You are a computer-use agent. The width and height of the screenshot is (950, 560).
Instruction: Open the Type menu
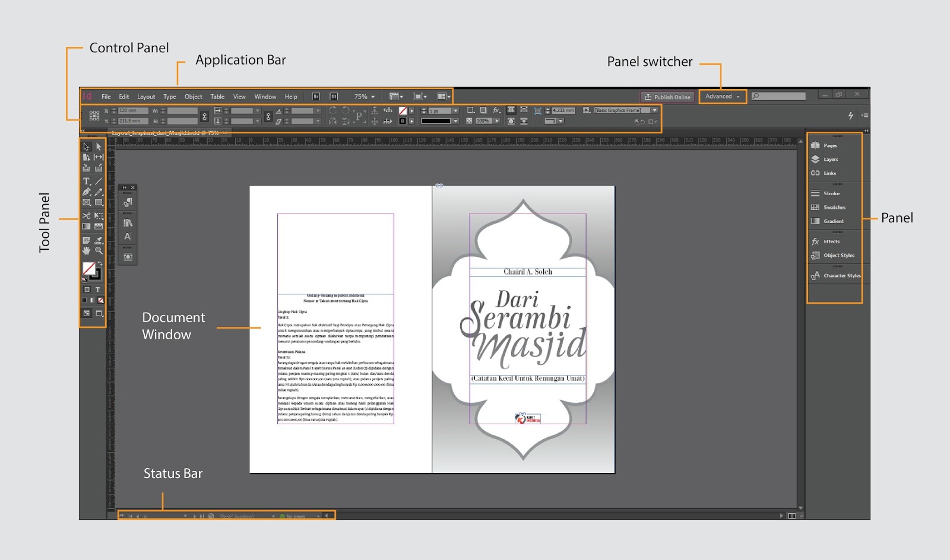click(170, 97)
